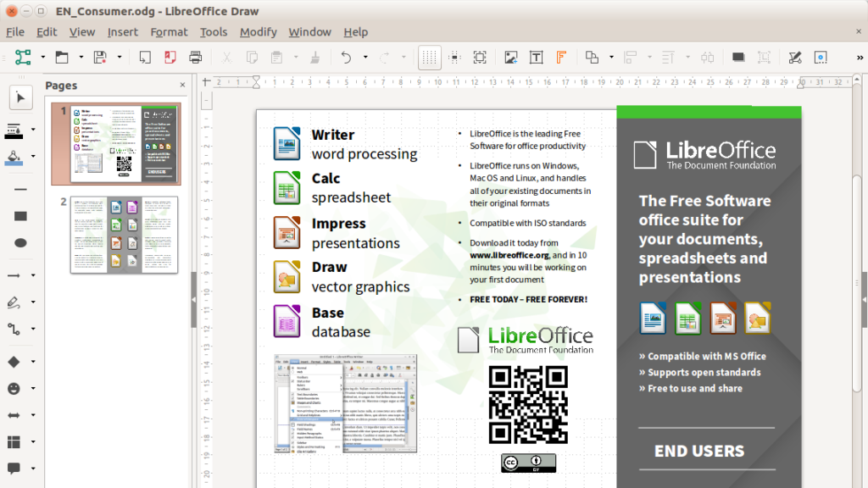
Task: Select the Connector tool
Action: pyautogui.click(x=14, y=330)
